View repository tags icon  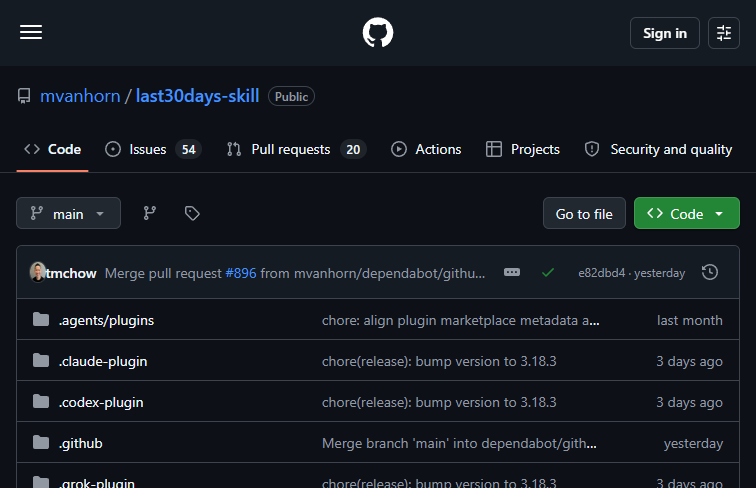[x=192, y=213]
